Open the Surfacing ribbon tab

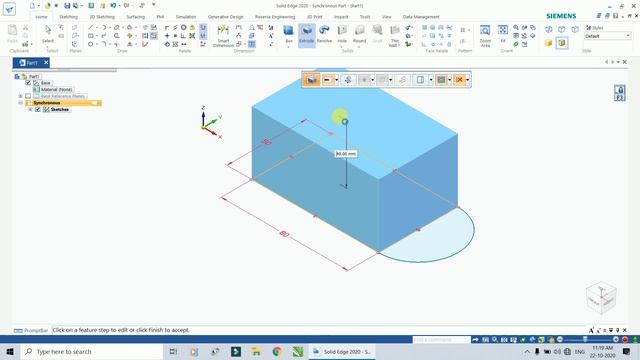[135, 17]
